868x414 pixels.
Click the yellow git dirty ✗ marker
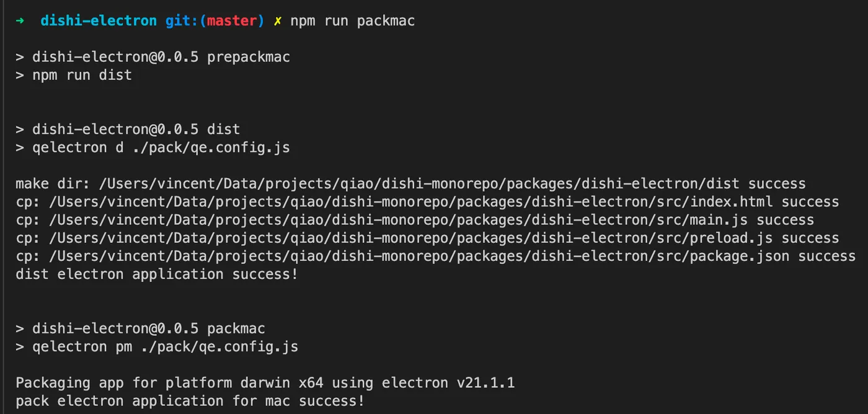pos(278,21)
